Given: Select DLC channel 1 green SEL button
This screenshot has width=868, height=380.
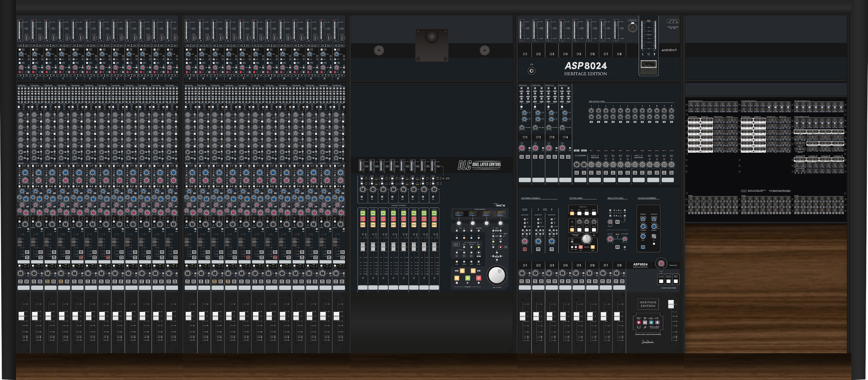Looking at the screenshot, I should (x=363, y=213).
